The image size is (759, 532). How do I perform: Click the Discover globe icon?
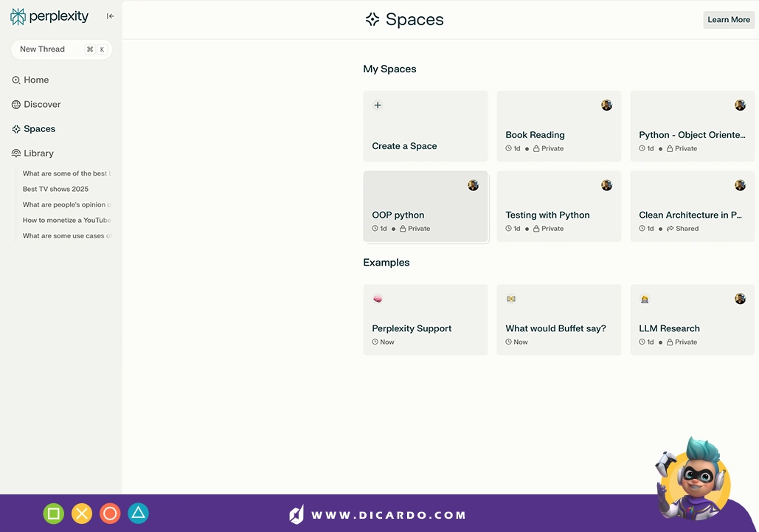coord(16,105)
